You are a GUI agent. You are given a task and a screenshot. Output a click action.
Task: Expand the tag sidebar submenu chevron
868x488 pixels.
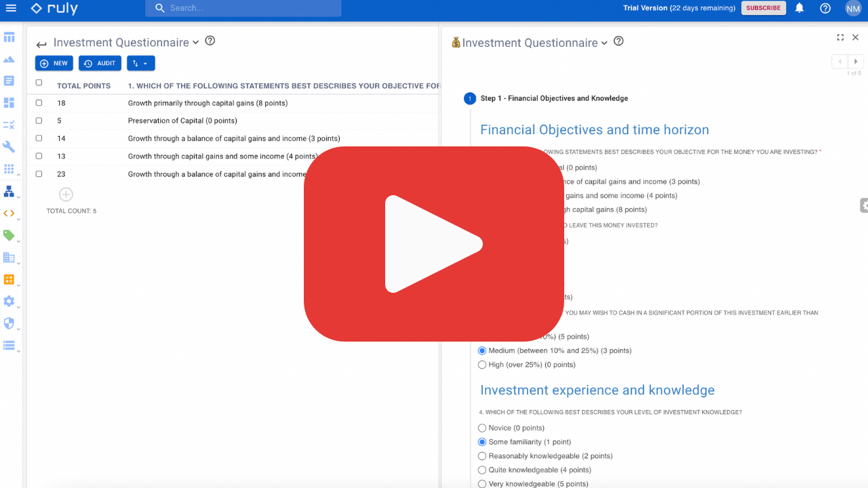tap(18, 241)
